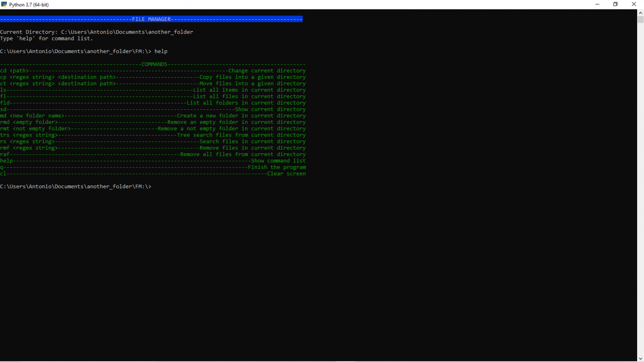
Task: Click the scrollbar up arrow
Action: [640, 12]
